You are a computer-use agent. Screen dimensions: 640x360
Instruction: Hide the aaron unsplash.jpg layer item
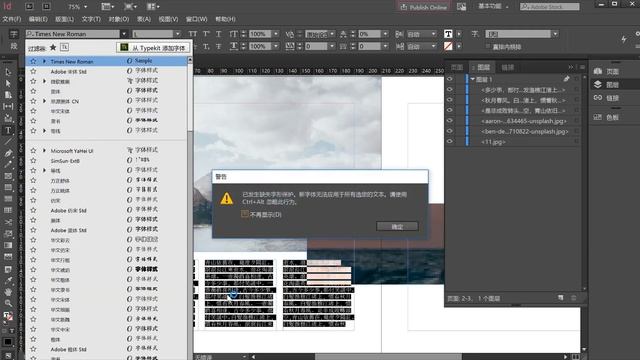pyautogui.click(x=450, y=121)
